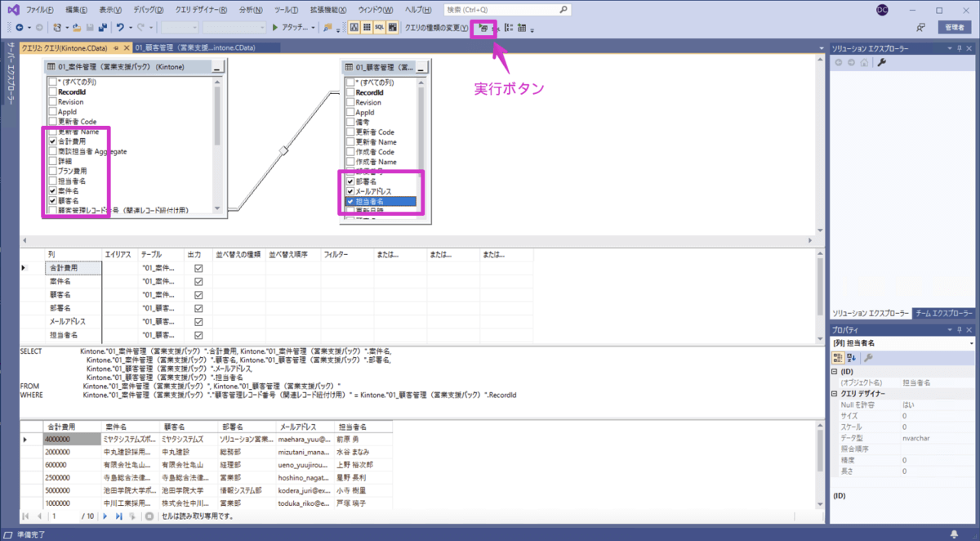Uncheck 合計費用 in 案件管理 table
This screenshot has width=980, height=541.
pos(53,141)
